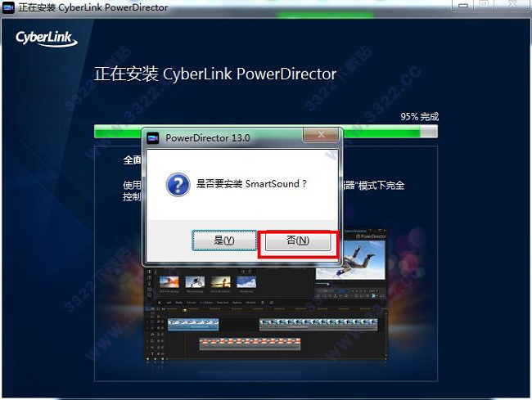Close the installer window
This screenshot has width=532, height=400.
512,5
